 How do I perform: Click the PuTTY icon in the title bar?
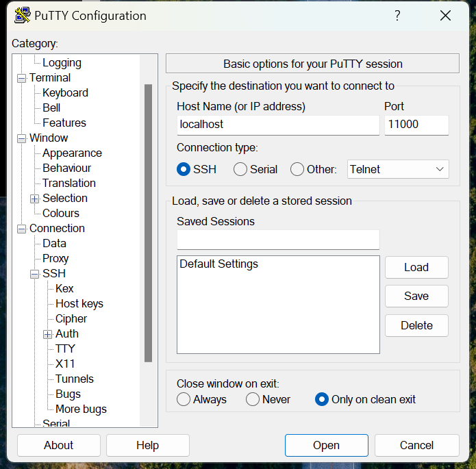pyautogui.click(x=22, y=16)
